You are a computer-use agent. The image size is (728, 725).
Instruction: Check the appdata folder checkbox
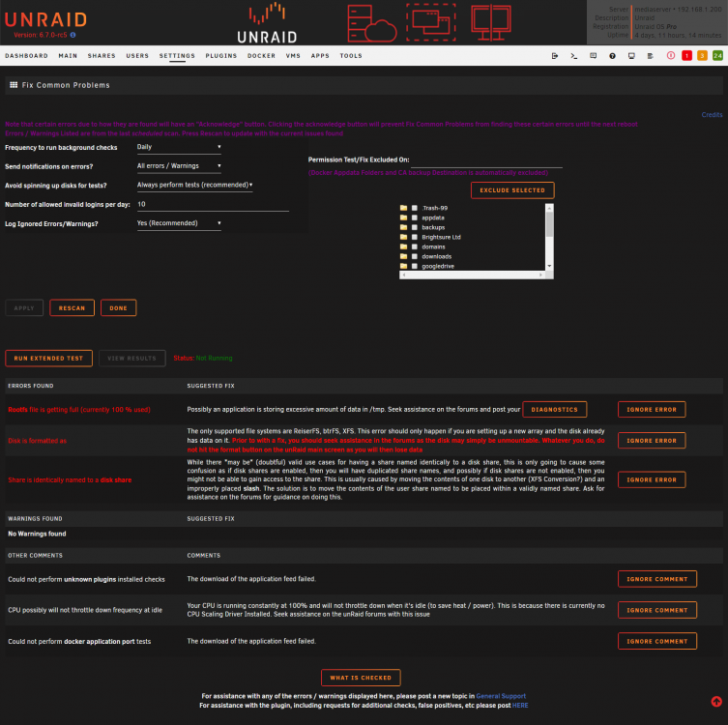pyautogui.click(x=414, y=217)
